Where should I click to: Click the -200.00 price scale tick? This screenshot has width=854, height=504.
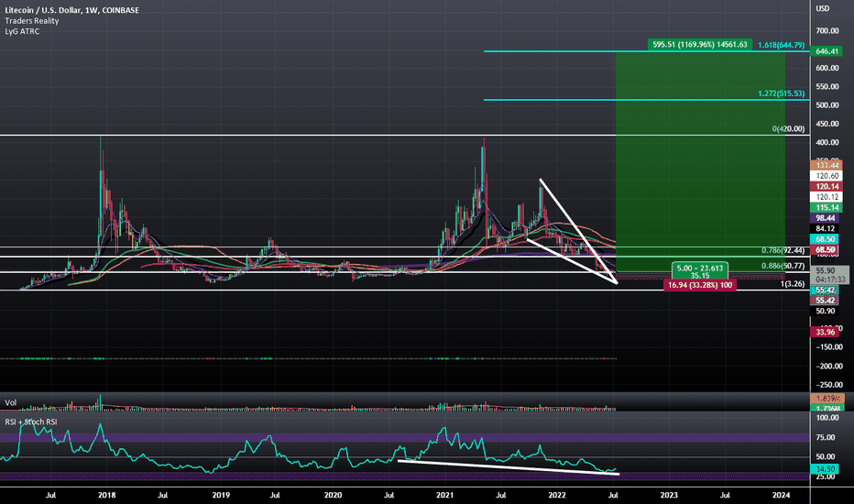click(x=827, y=367)
